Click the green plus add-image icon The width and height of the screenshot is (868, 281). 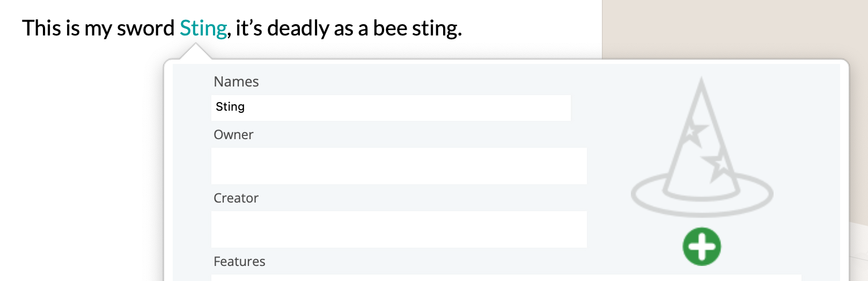pyautogui.click(x=702, y=247)
